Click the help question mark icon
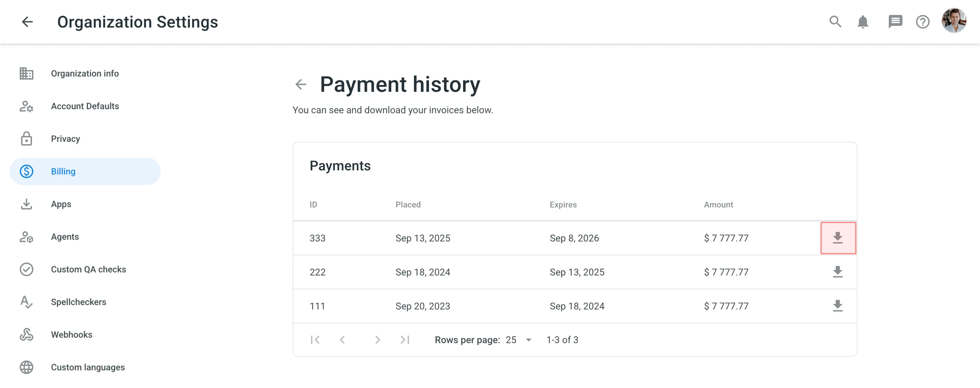The width and height of the screenshot is (980, 388). (x=922, y=22)
